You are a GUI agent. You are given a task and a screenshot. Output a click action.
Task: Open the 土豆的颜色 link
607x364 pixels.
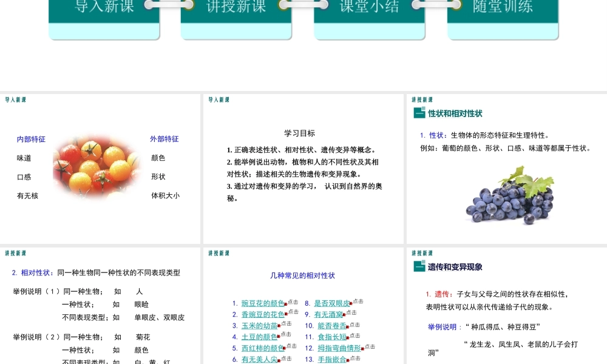tap(259, 337)
